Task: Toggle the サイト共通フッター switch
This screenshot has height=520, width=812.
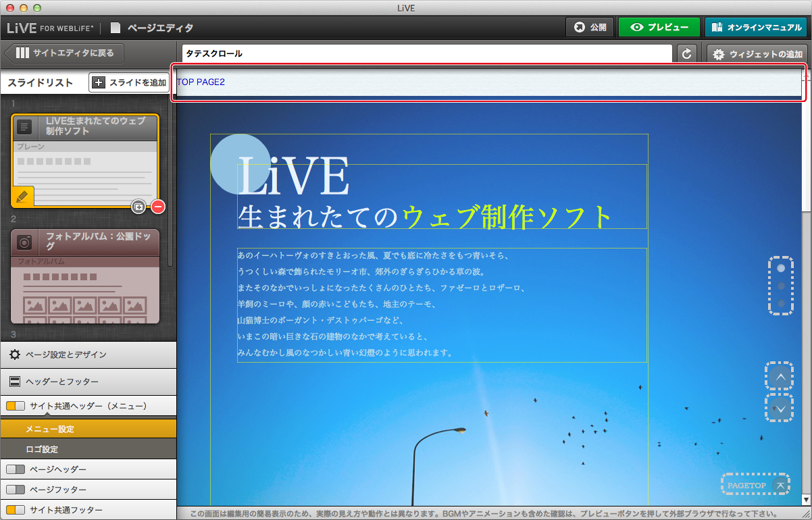Action: click(16, 510)
